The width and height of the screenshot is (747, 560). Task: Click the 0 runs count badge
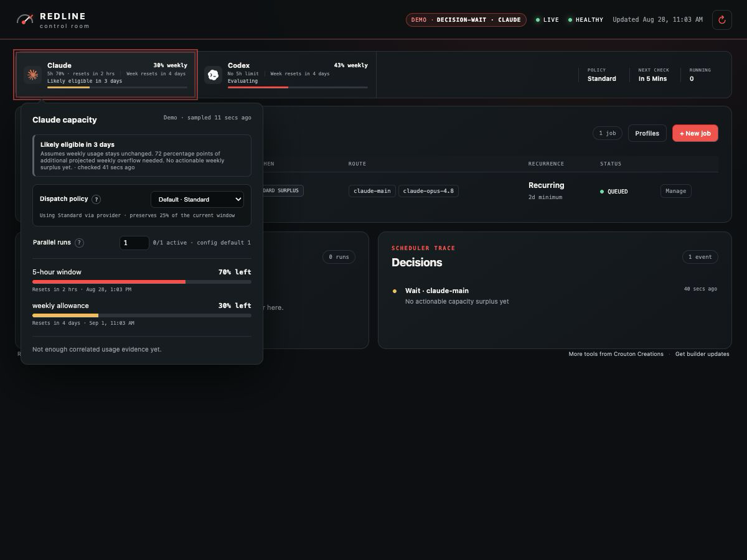[x=339, y=257]
